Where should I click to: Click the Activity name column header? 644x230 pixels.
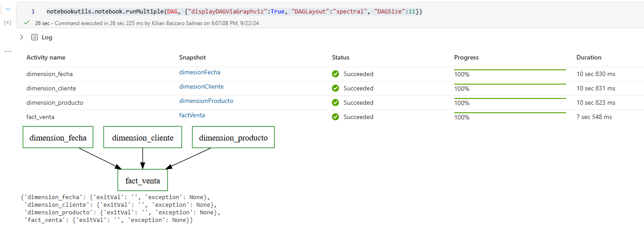[46, 57]
